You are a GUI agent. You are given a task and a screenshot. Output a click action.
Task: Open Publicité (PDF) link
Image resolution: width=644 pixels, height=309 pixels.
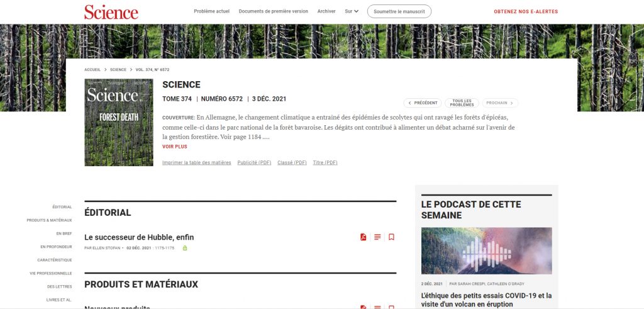[254, 163]
